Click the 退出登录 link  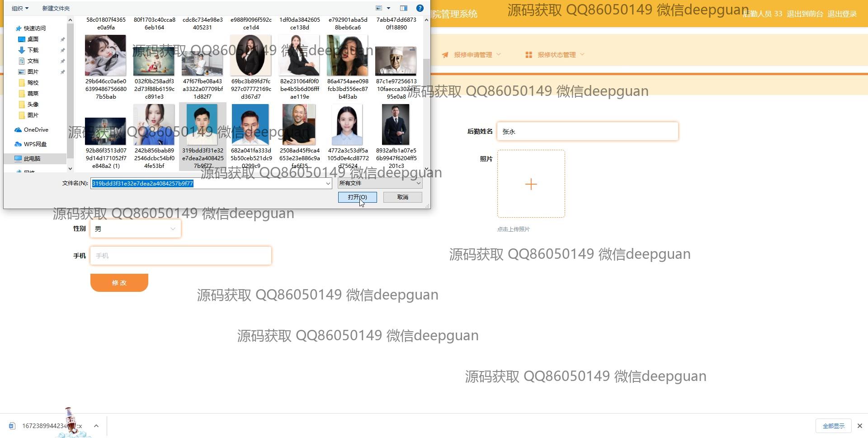842,14
